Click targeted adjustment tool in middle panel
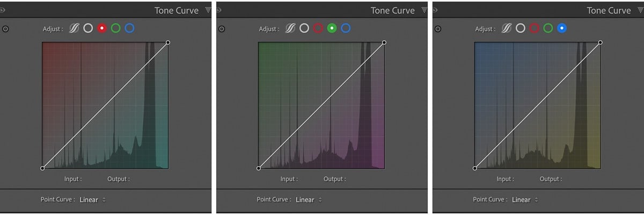644x215 pixels. pyautogui.click(x=222, y=30)
